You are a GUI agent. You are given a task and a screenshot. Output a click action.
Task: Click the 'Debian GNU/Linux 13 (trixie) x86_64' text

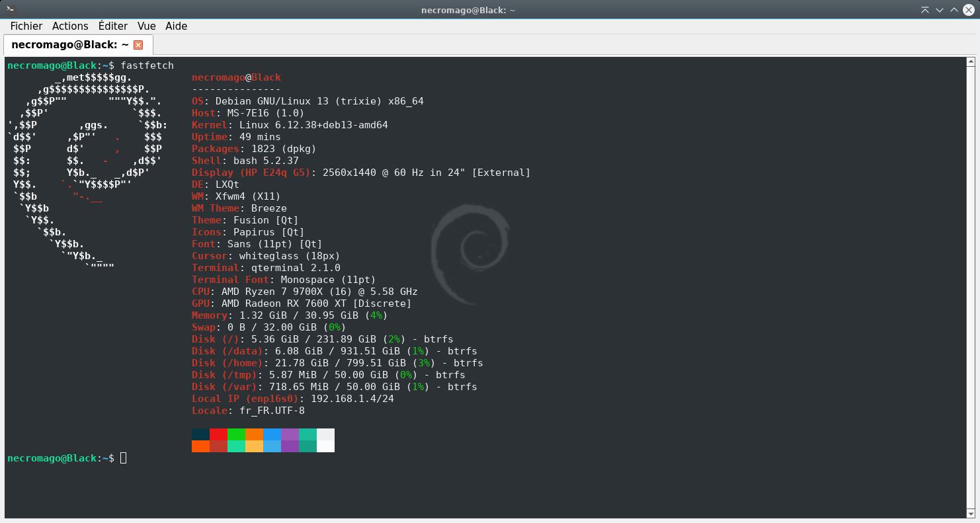319,101
